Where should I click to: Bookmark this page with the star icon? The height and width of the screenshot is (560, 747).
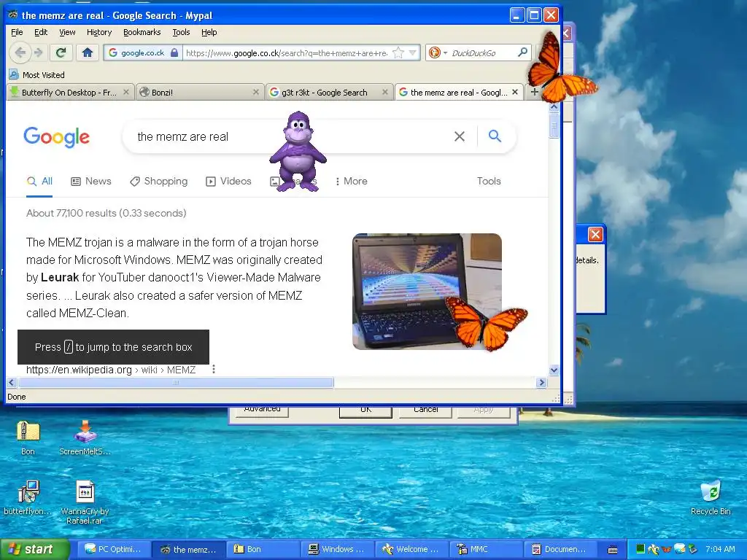click(x=398, y=52)
